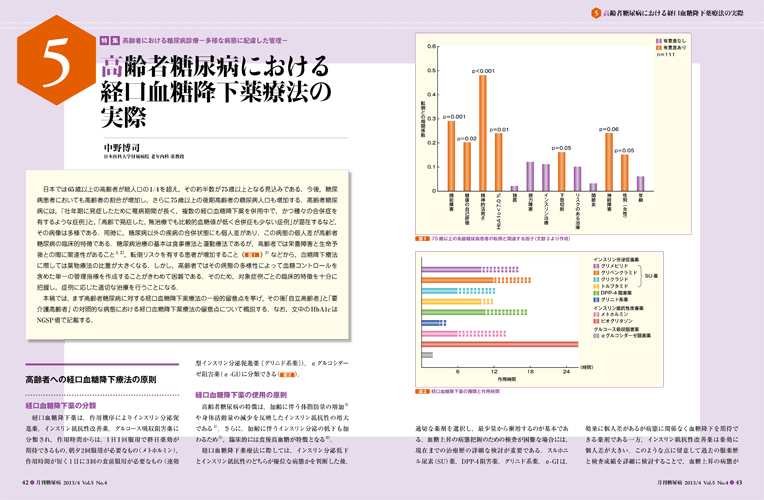Click the short gray bar in figure 2
The width and height of the screenshot is (764, 500).
427,355
